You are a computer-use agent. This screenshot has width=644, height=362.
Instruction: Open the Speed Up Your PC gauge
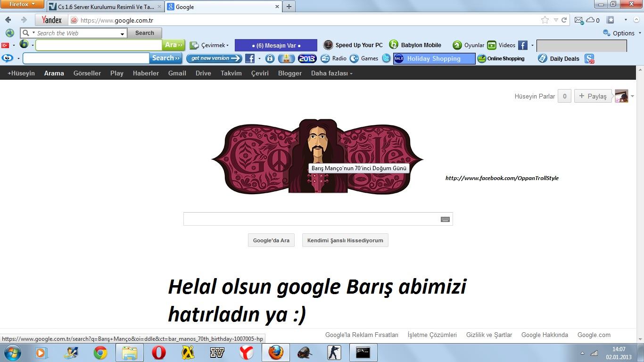point(328,45)
